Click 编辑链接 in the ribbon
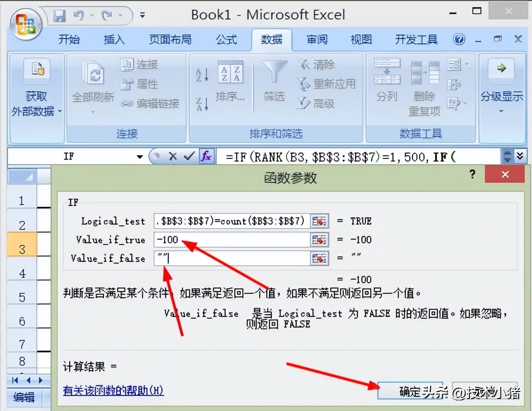 click(150, 103)
